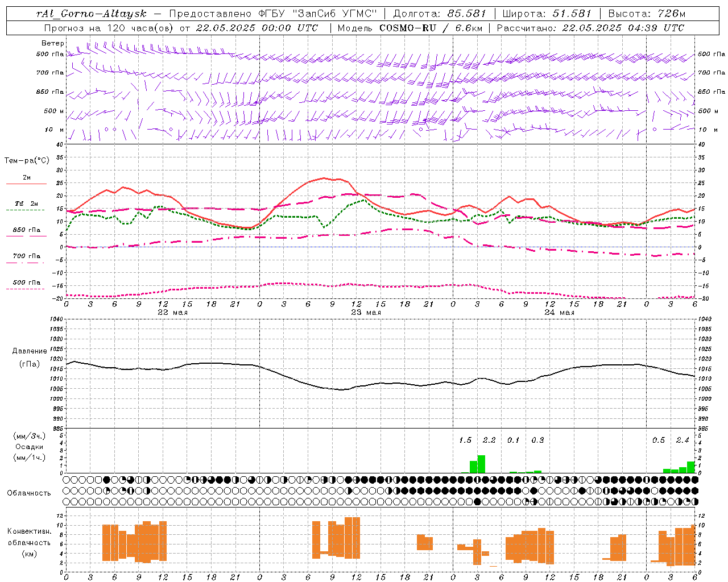Click the 850 гПа temperature legend entry

(26, 232)
